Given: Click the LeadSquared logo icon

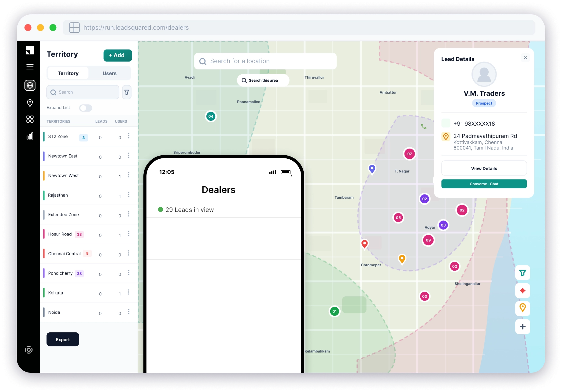Looking at the screenshot, I should pyautogui.click(x=30, y=50).
